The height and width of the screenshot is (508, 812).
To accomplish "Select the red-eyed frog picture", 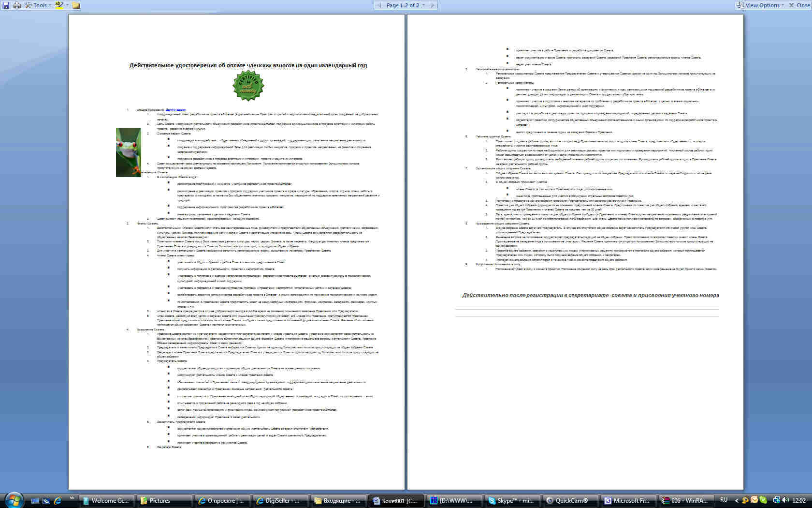I will point(129,152).
